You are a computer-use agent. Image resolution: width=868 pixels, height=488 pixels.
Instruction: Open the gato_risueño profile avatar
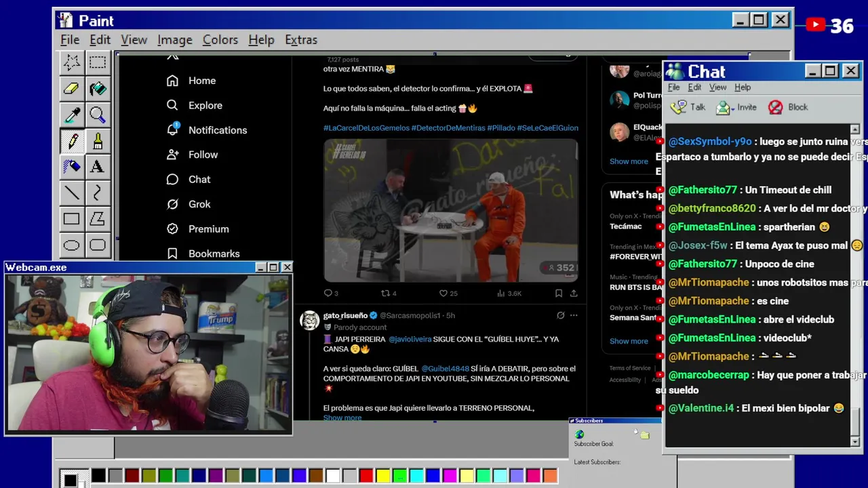pos(310,321)
